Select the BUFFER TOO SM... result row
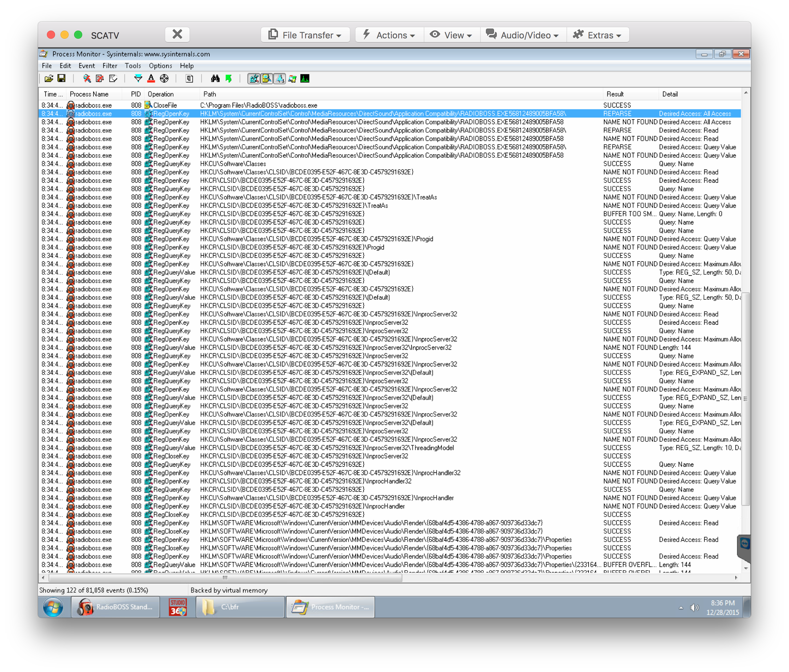Screen dimensions: 789x672 (390, 214)
